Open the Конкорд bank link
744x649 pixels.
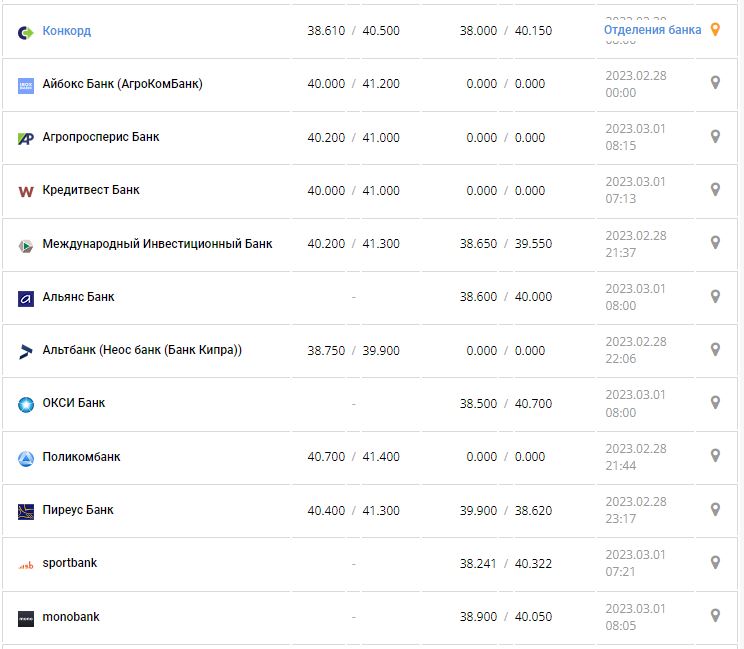pos(66,31)
